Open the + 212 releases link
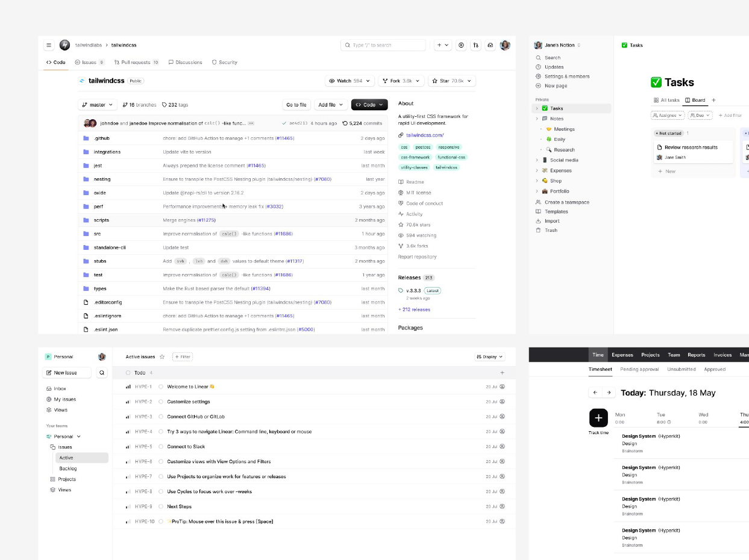Image resolution: width=749 pixels, height=560 pixels. (414, 310)
